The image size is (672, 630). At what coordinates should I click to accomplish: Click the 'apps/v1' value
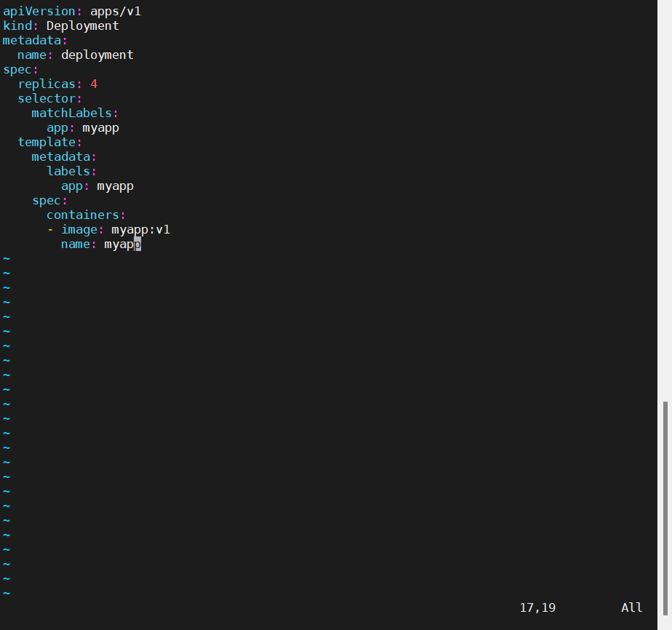coord(116,11)
